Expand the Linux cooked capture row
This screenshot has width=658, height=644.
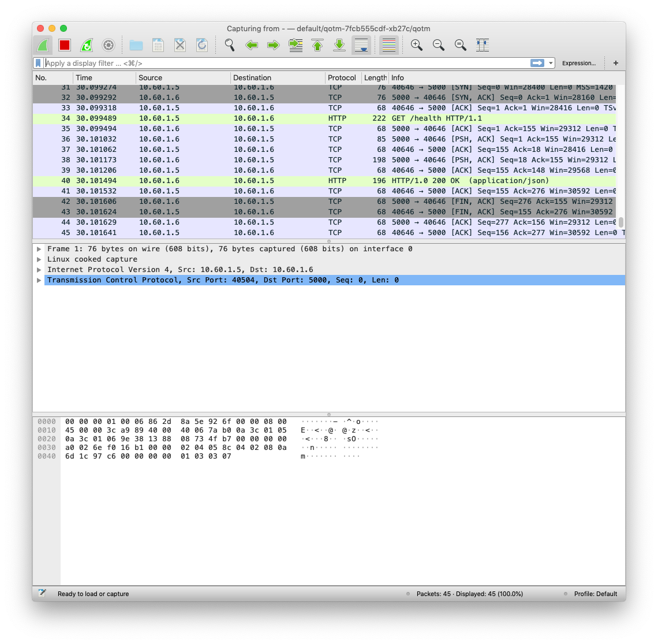pyautogui.click(x=39, y=259)
